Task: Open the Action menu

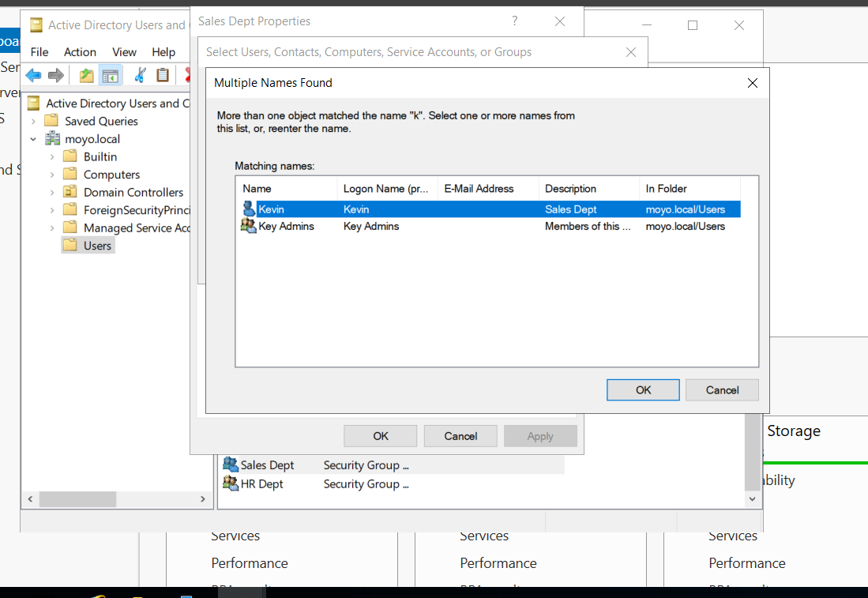Action: [80, 52]
